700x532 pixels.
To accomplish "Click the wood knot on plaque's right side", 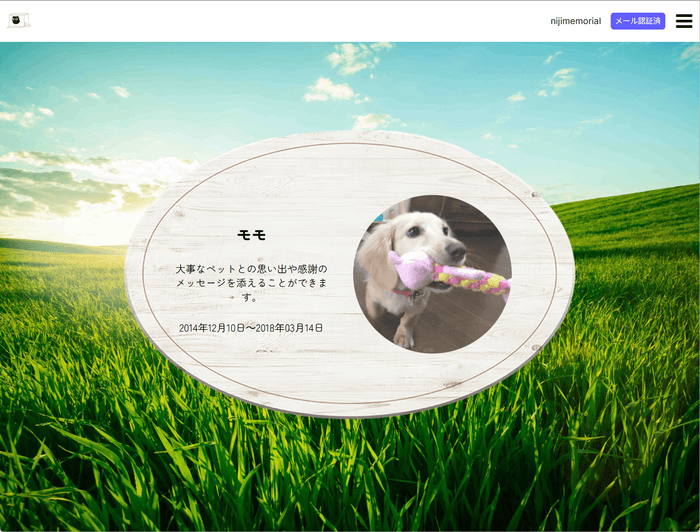I will click(538, 195).
